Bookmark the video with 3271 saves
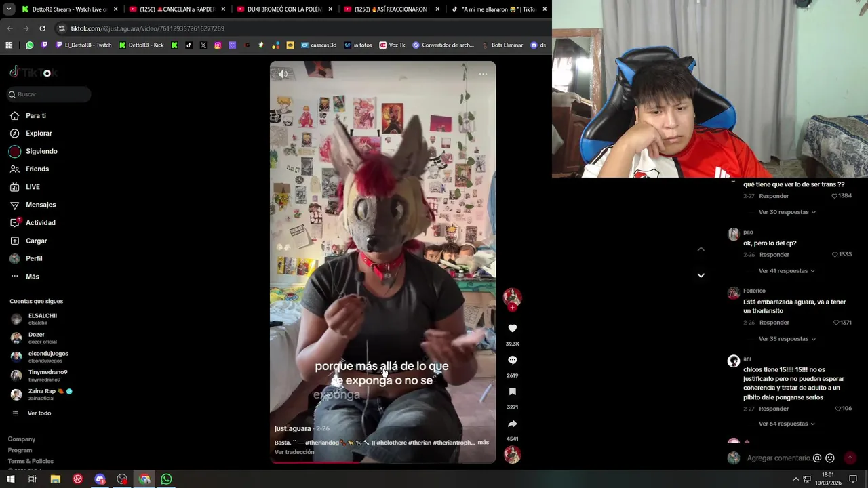The width and height of the screenshot is (868, 488). 513,392
